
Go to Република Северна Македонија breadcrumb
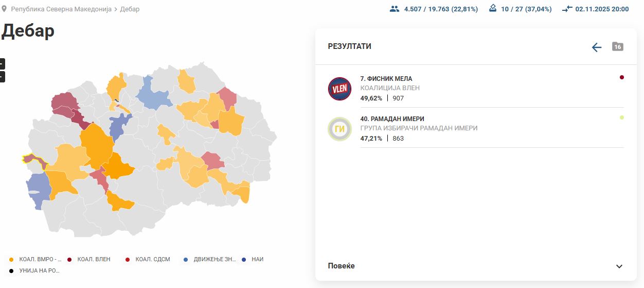point(61,9)
